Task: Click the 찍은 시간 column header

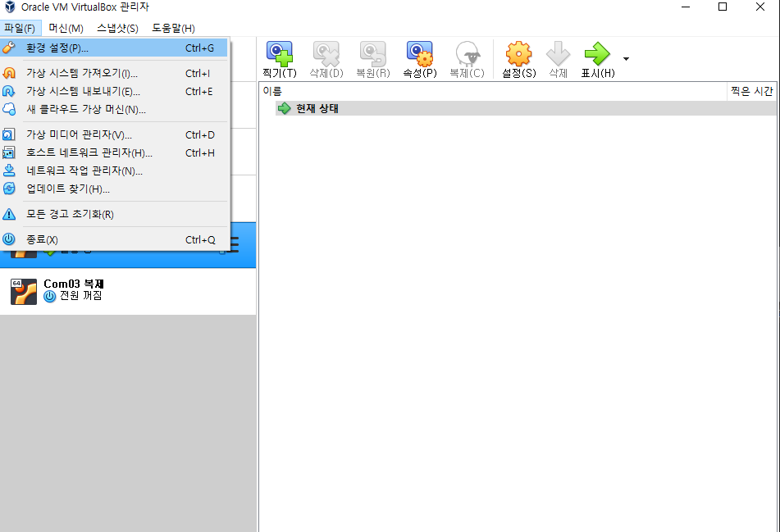Action: pos(751,91)
